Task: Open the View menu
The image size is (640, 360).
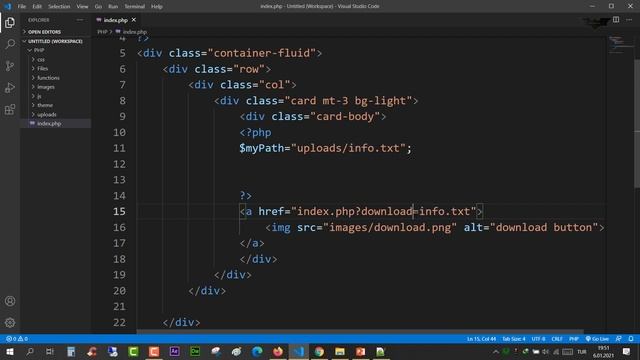Action: [82, 7]
